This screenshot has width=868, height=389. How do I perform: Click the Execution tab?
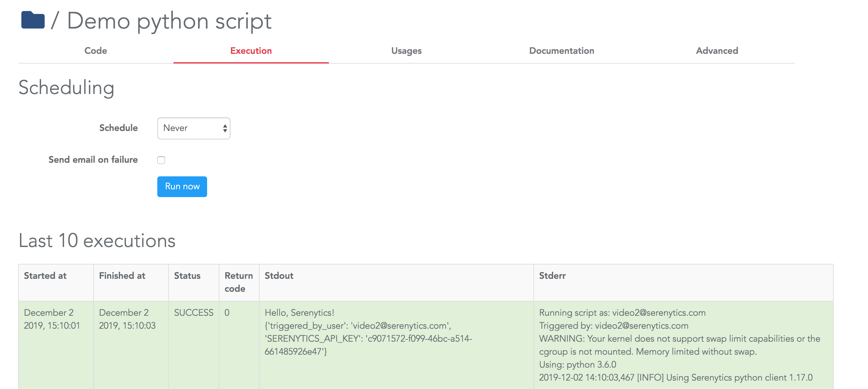click(x=251, y=51)
